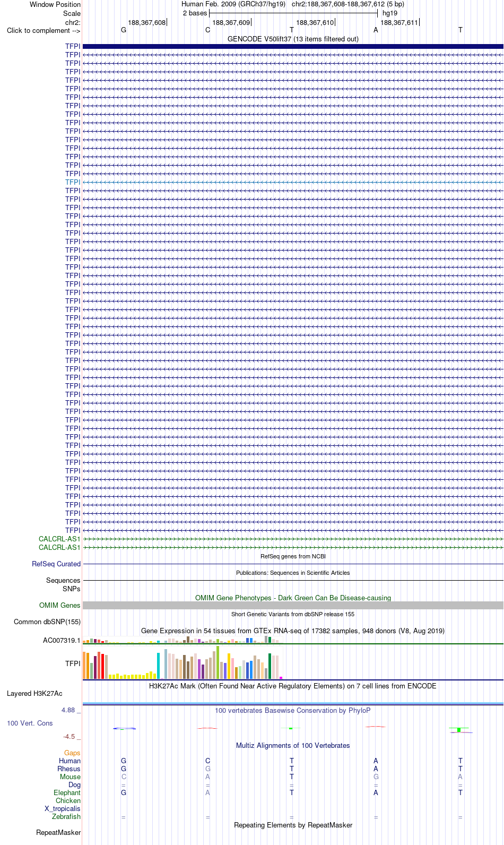The height and width of the screenshot is (845, 504).
Task: Click base 'A' in the complement row
Action: tap(376, 30)
